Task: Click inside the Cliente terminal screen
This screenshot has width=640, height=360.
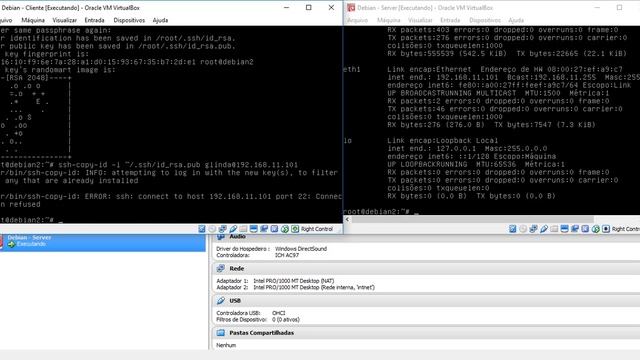Action: coord(171,124)
